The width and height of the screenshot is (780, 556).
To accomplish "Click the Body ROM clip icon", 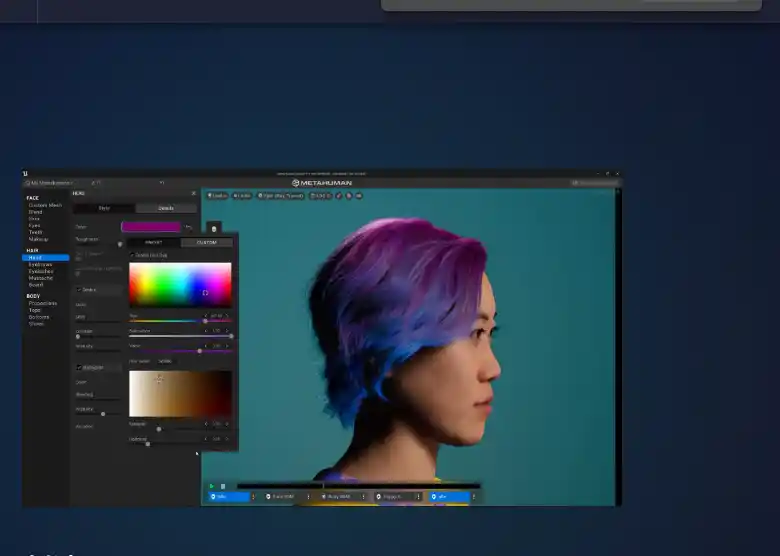I will [323, 496].
